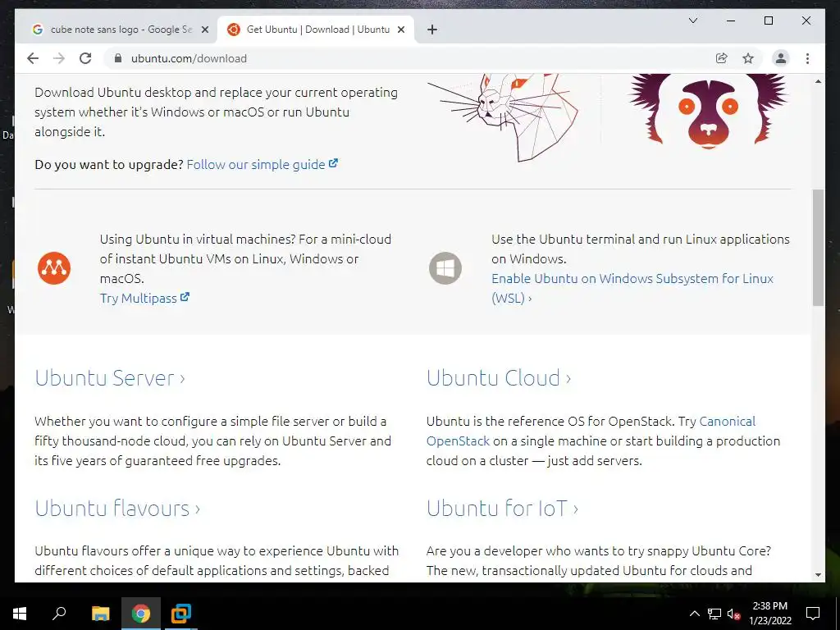840x630 pixels.
Task: Minimize the Chrome window
Action: point(731,21)
